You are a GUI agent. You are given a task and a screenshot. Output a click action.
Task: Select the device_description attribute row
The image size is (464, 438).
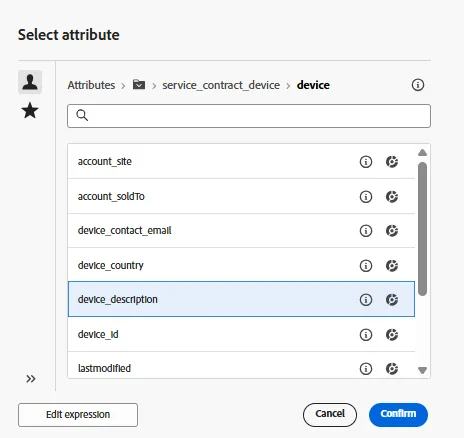(241, 299)
